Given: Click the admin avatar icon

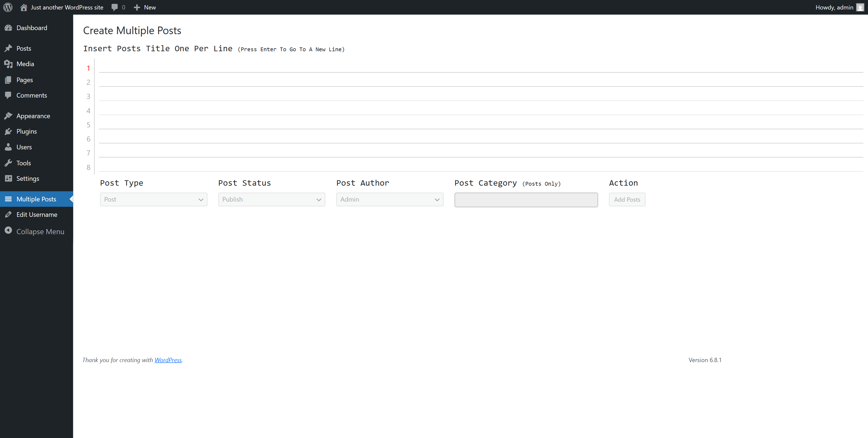Looking at the screenshot, I should pos(860,7).
